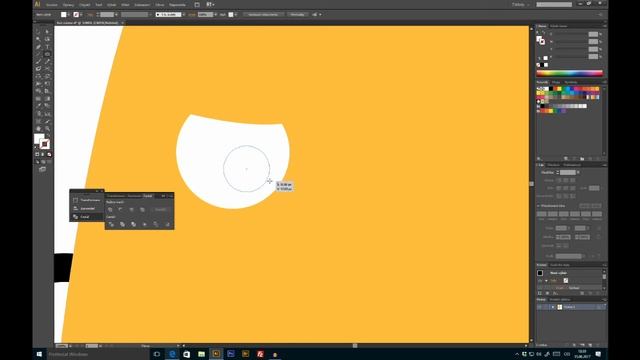Select Transform entry in collapsed panel list
Viewport: 640px width, 360px height.
click(x=87, y=200)
